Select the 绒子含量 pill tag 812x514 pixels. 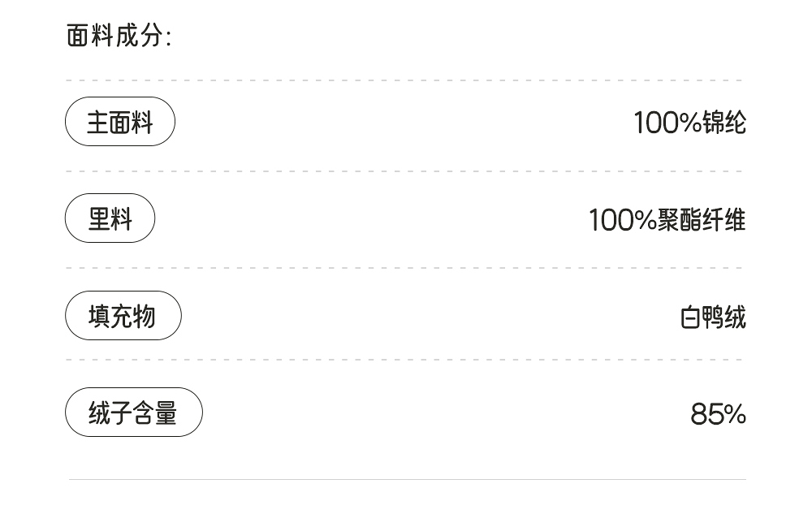[133, 412]
